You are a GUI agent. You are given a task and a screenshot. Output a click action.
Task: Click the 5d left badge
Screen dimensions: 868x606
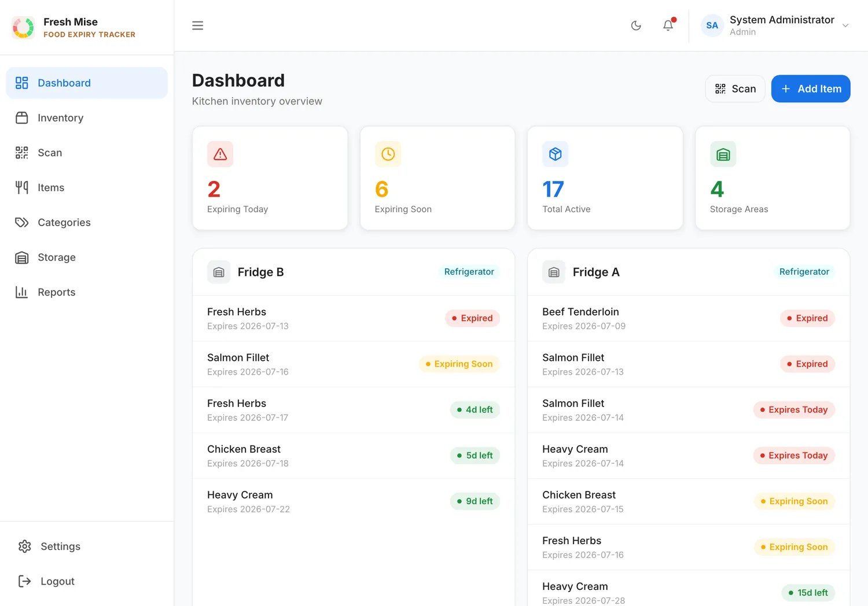click(x=475, y=456)
